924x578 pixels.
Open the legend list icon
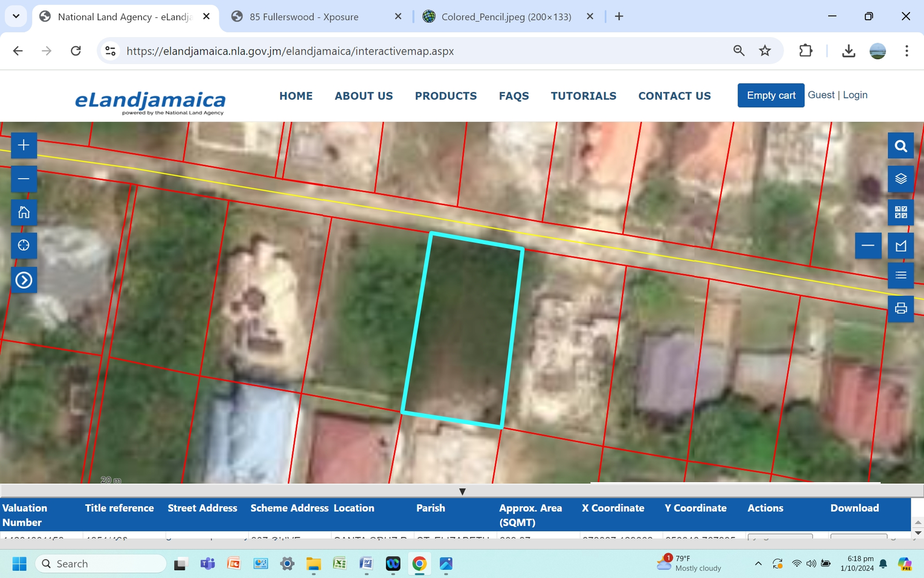pyautogui.click(x=900, y=275)
